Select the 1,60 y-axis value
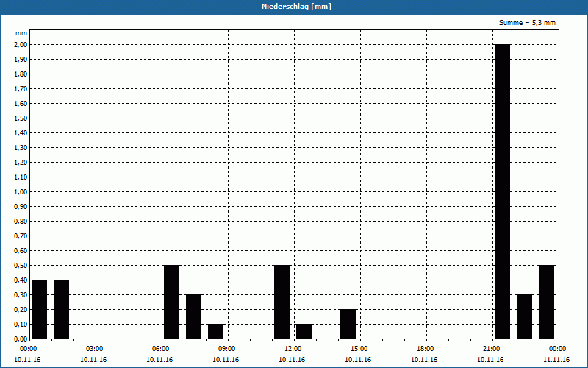Image resolution: width=588 pixels, height=368 pixels. tap(21, 104)
